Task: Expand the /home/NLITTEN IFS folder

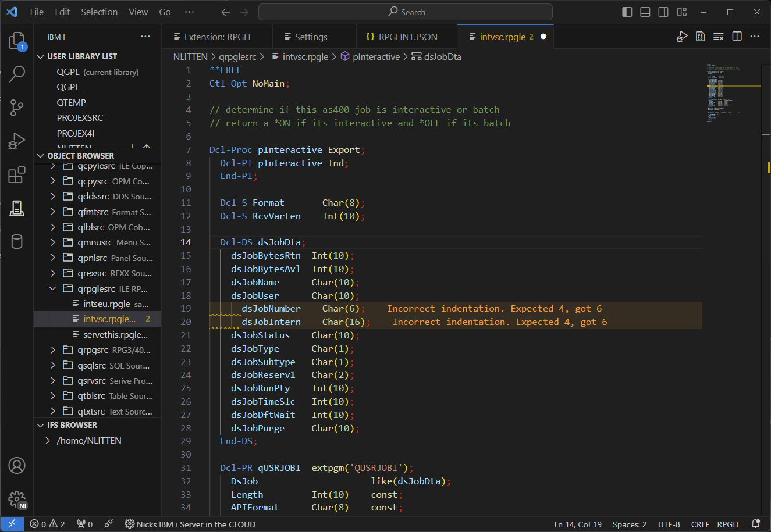Action: pos(48,441)
